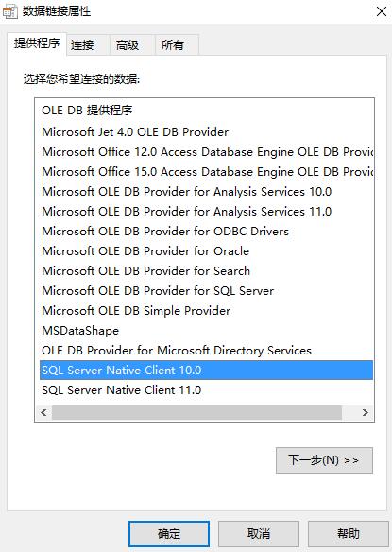Open help with the 帮助 button
392x552 pixels.
click(349, 534)
